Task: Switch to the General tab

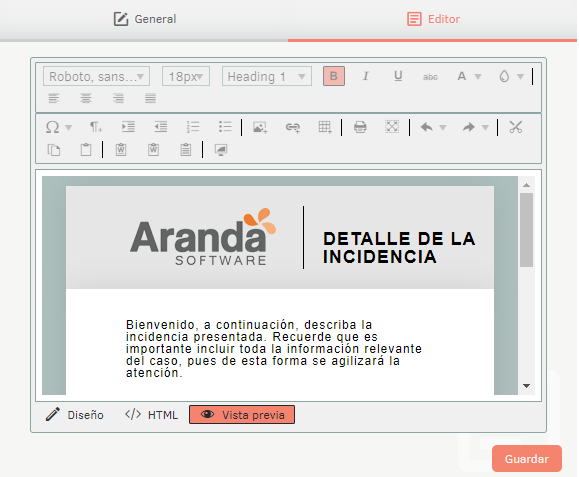Action: (145, 19)
